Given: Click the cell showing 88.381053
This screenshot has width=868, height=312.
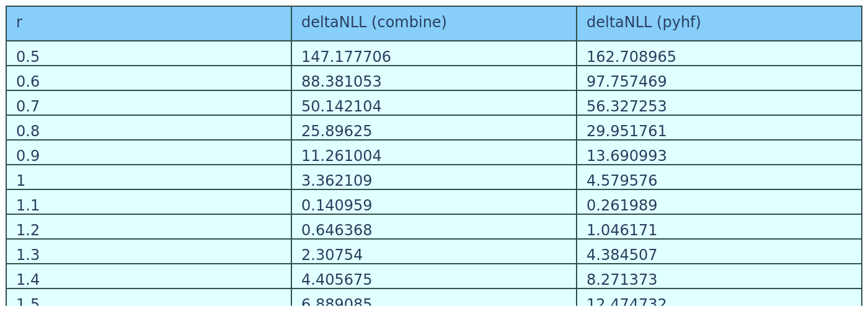Looking at the screenshot, I should tap(434, 78).
